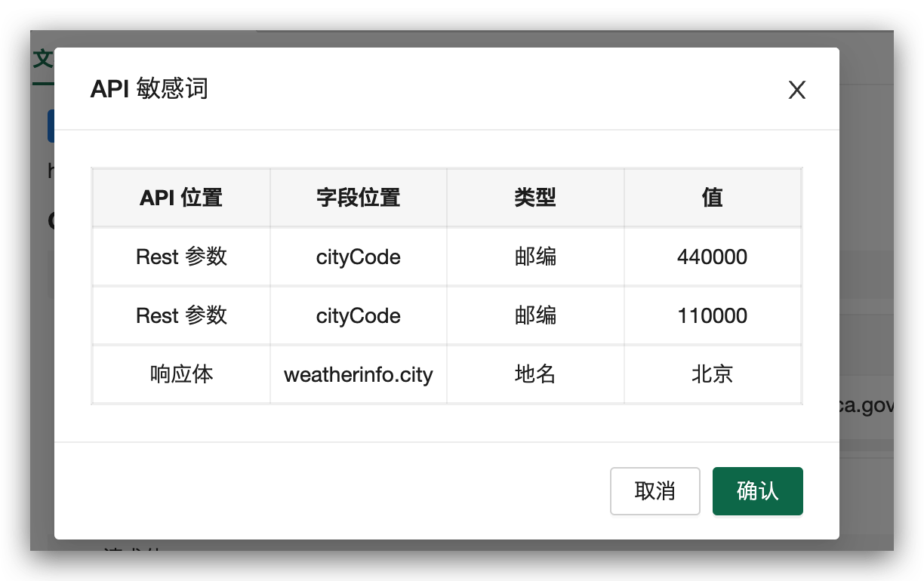Screen dimensions: 924x581
Task: Select the value 110000
Action: point(713,315)
